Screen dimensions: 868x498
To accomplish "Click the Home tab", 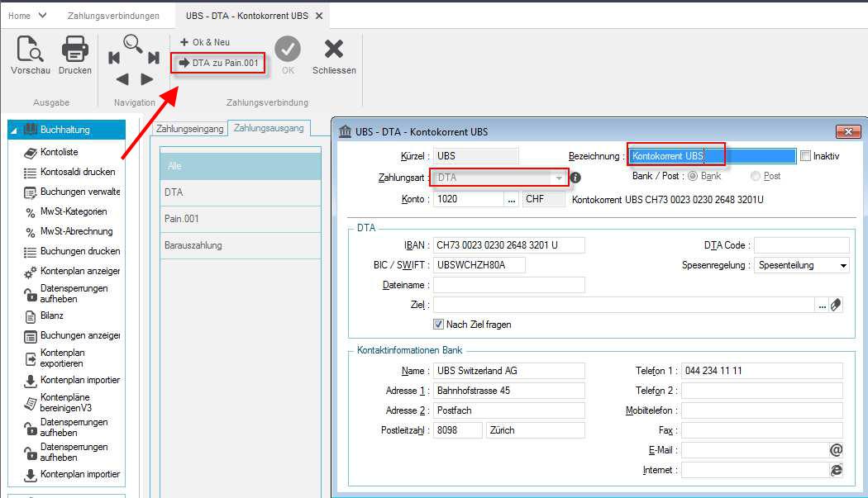I will [19, 16].
